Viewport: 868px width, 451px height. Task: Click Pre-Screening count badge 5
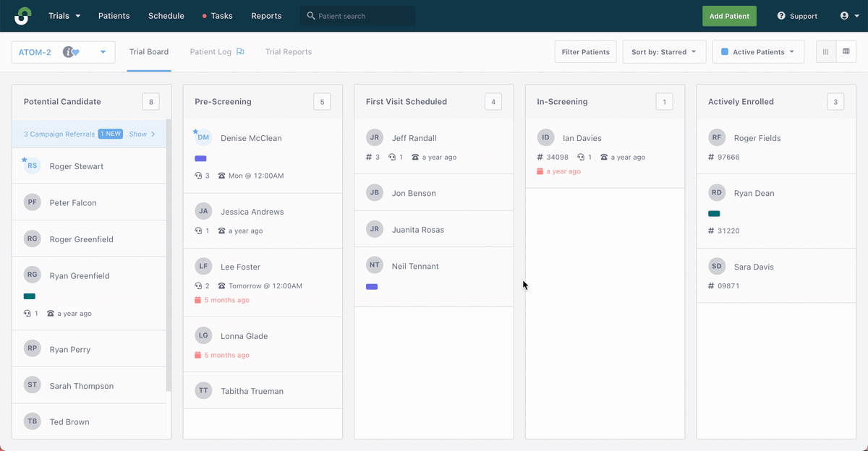click(x=322, y=102)
